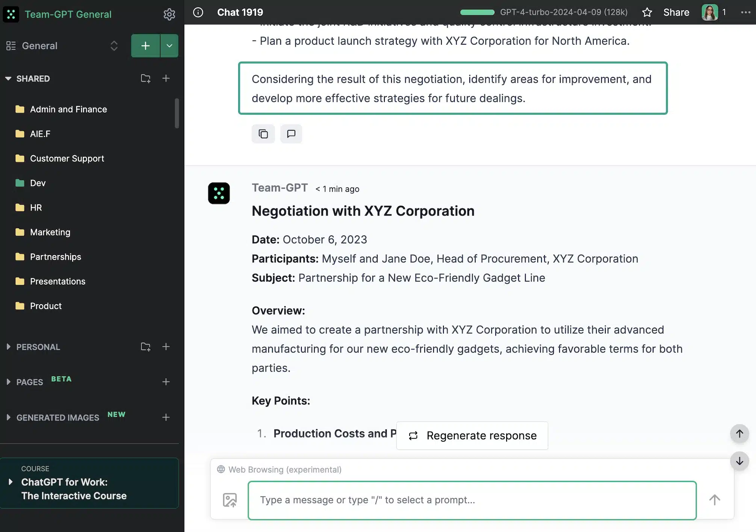Viewport: 756px width, 532px height.
Task: Open the General folder
Action: click(x=39, y=45)
